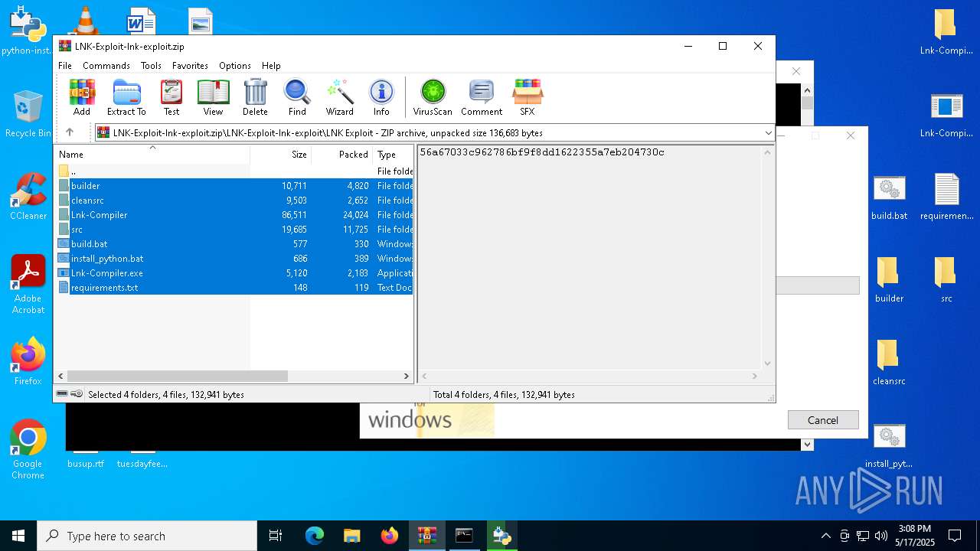980x551 pixels.
Task: Select requirements.txt in the list
Action: click(x=234, y=288)
